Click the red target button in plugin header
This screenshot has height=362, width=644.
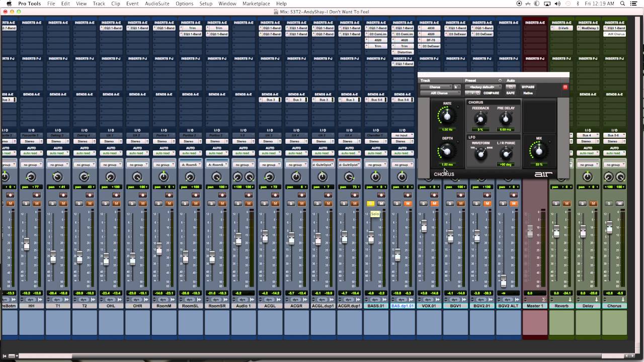click(x=565, y=87)
